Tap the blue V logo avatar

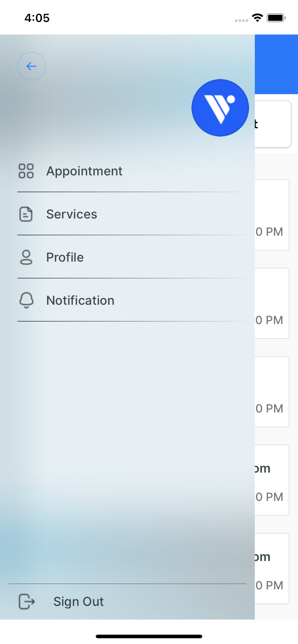pyautogui.click(x=220, y=108)
